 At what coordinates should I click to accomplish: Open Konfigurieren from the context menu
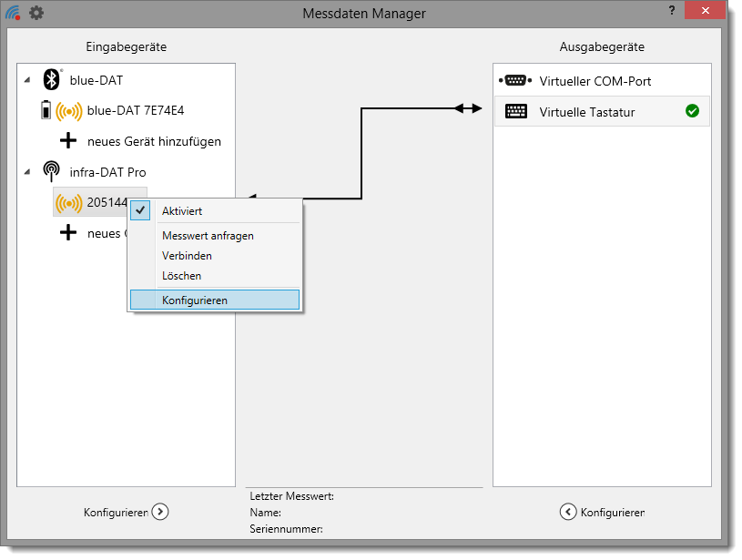[195, 300]
